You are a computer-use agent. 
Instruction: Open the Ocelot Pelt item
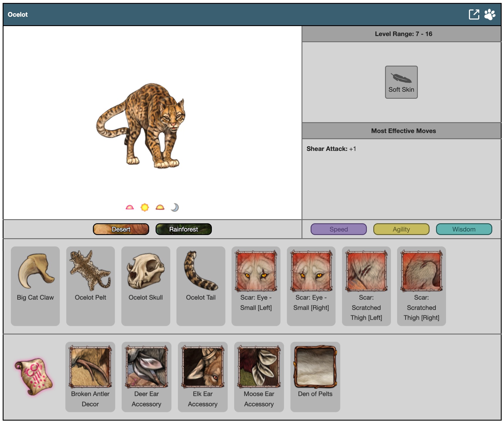pos(90,286)
